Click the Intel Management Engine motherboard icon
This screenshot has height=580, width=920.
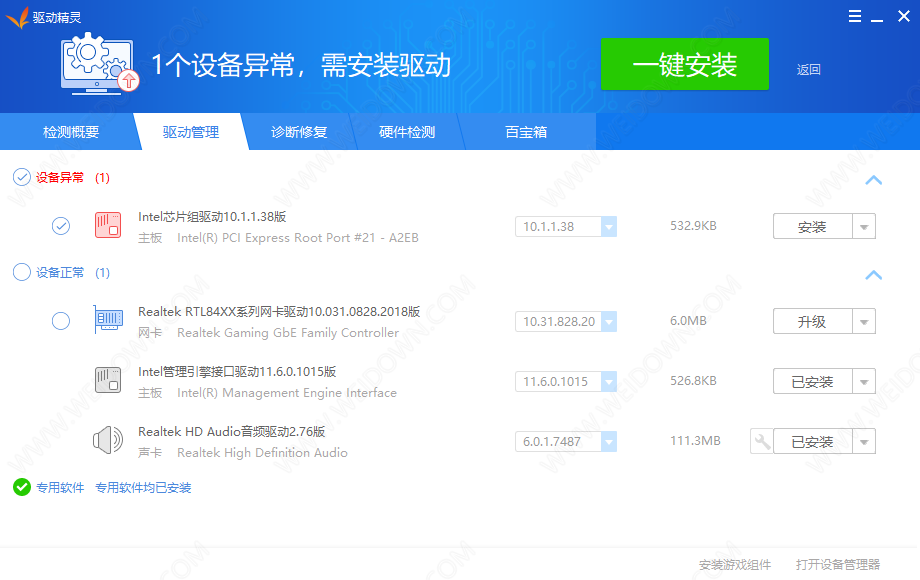tap(107, 381)
